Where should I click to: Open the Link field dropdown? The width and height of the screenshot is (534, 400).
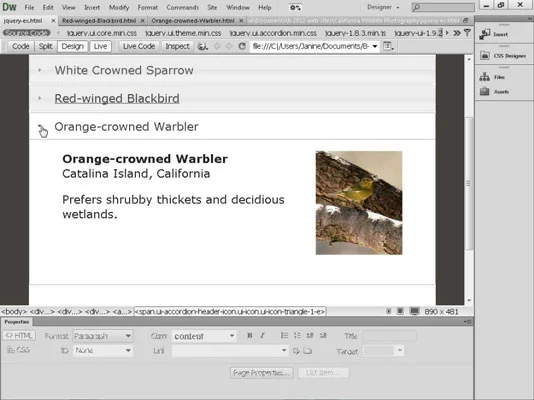(284, 350)
